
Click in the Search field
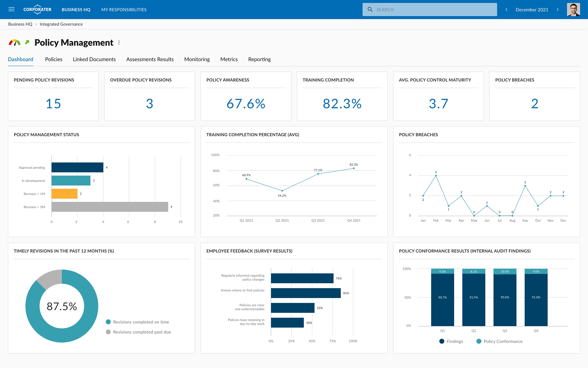tap(429, 9)
